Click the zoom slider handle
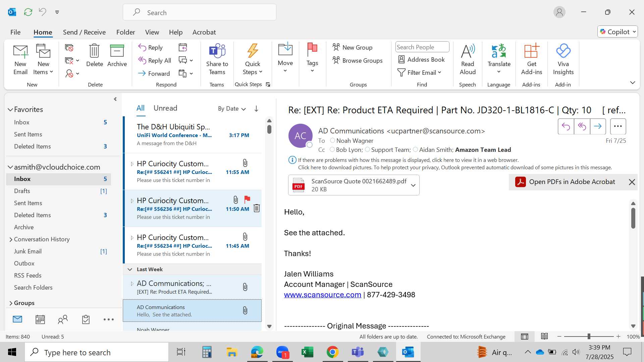 589,336
